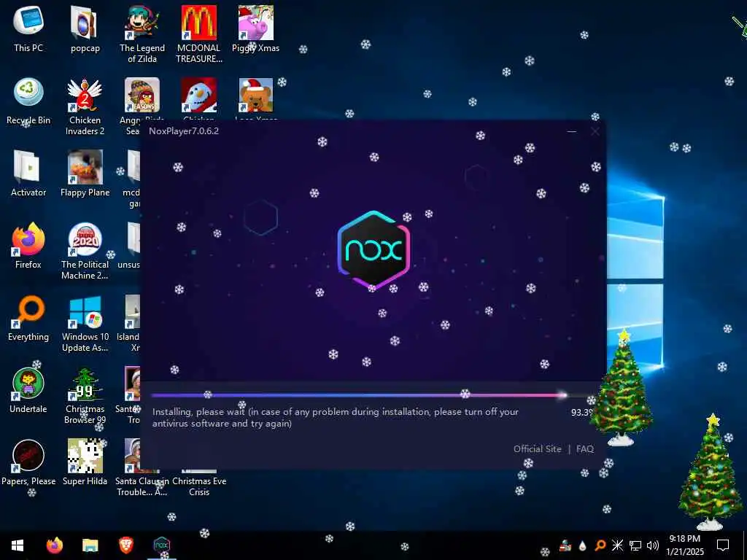
Task: Minimize the NoxPlayer installer window
Action: pos(572,131)
